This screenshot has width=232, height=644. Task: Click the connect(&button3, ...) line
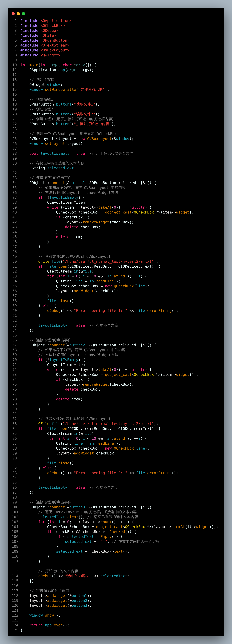pyautogui.click(x=93, y=507)
